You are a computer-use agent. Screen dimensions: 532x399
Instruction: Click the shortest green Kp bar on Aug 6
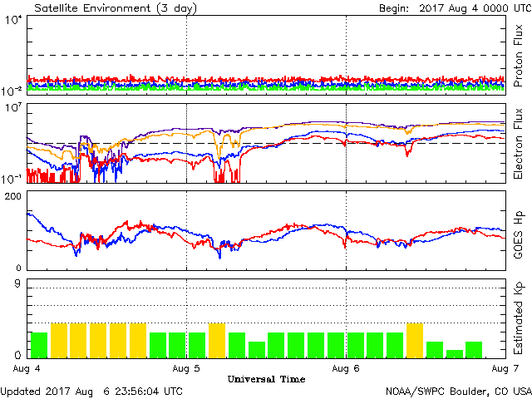tap(455, 354)
